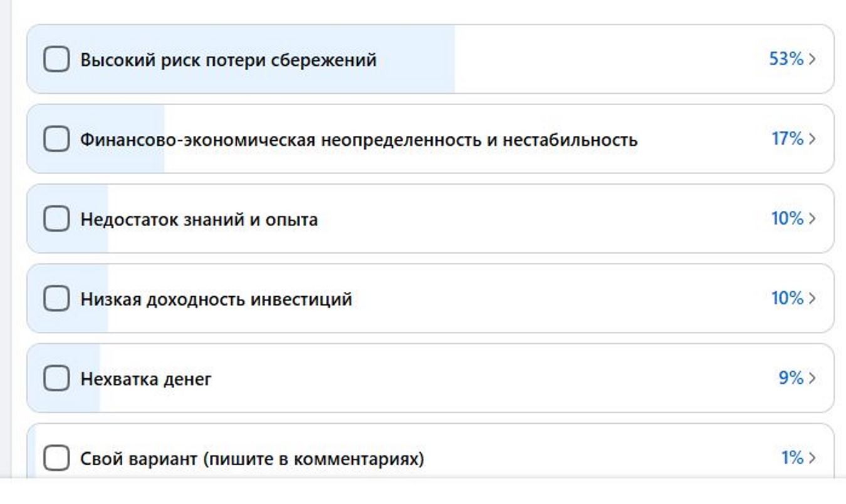Open the 53% result percentage
This screenshot has width=846, height=504.
(x=786, y=59)
